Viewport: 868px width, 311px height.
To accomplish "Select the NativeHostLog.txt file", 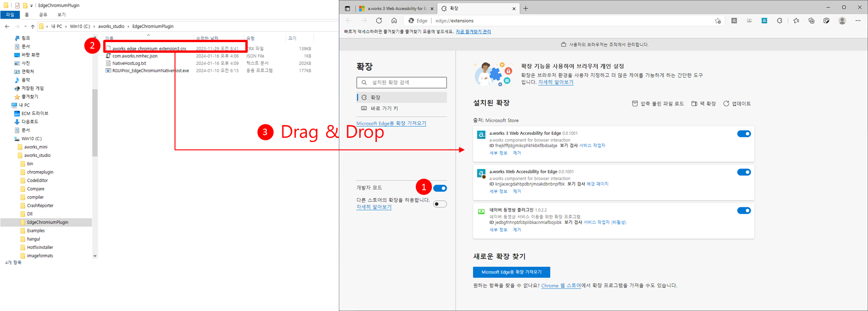I will [129, 63].
